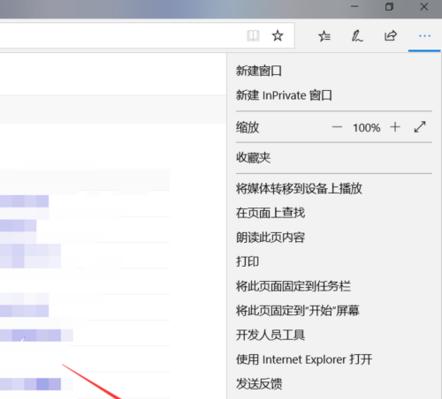442x399 pixels.
Task: Close the browser window
Action: (424, 7)
